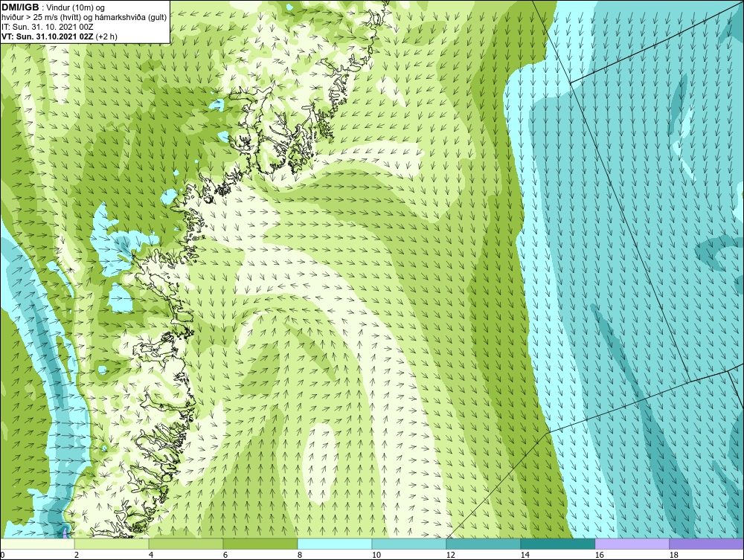
Task: Pick the teal 12–14 m/s legend swatch
Action: (x=483, y=544)
